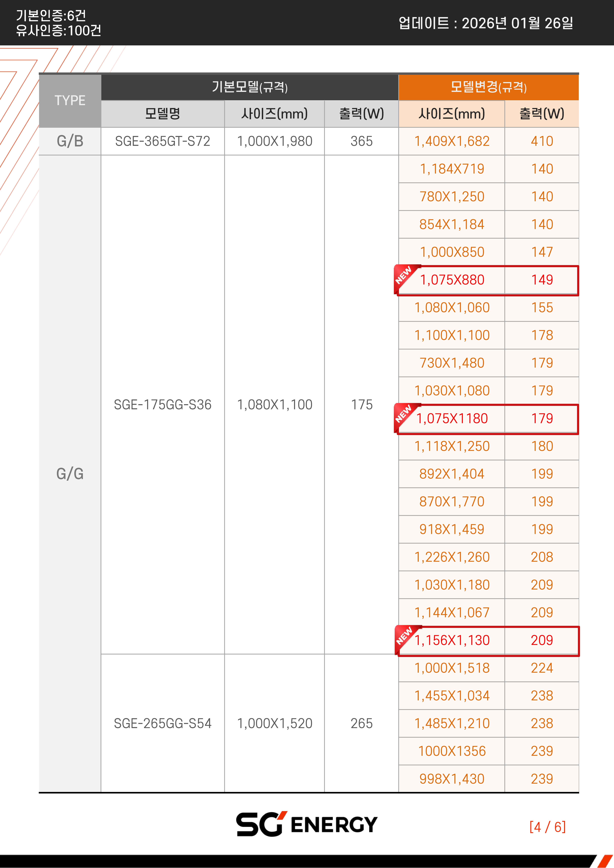
Task: Select model name SGE-265GG-S54
Action: pos(163,723)
